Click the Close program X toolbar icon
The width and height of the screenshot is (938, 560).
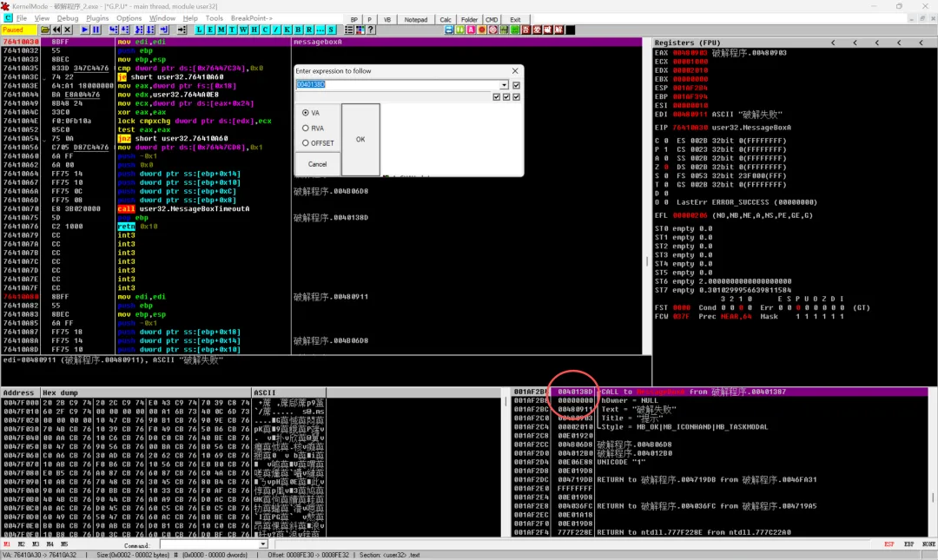point(68,30)
